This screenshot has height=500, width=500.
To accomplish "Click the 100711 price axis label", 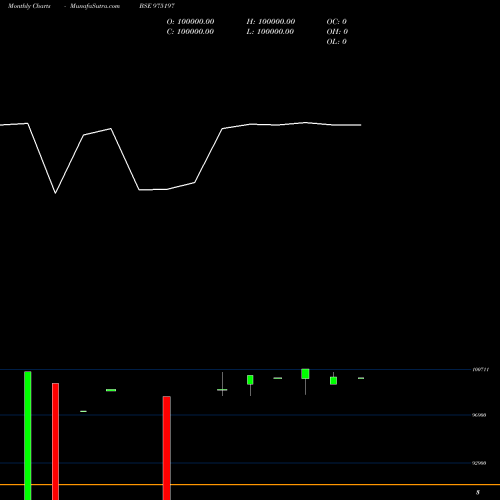I will [x=481, y=370].
